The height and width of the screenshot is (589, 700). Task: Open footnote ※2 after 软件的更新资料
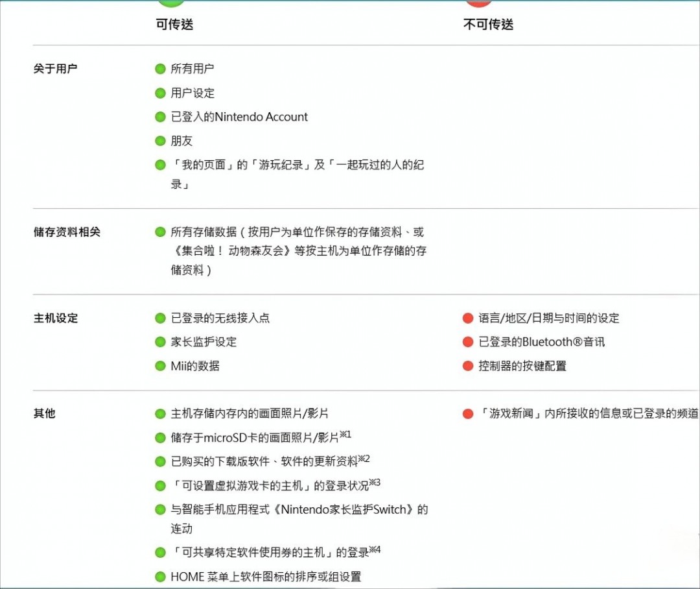pyautogui.click(x=364, y=459)
